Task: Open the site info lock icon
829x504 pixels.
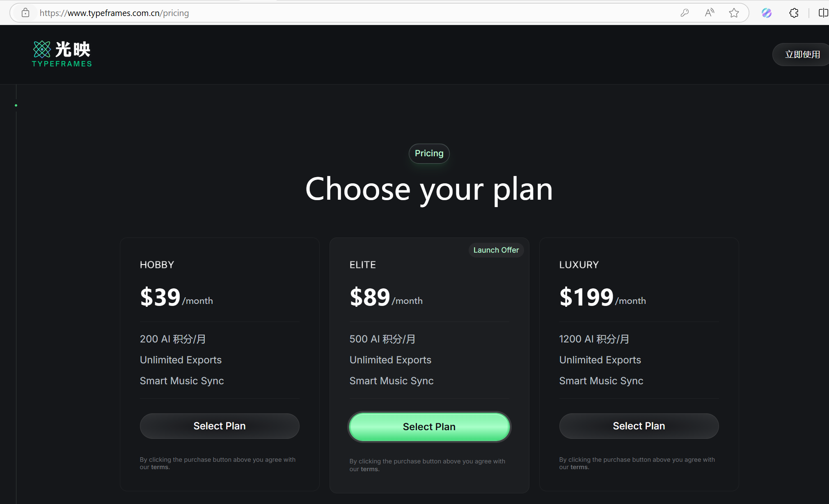Action: (25, 13)
